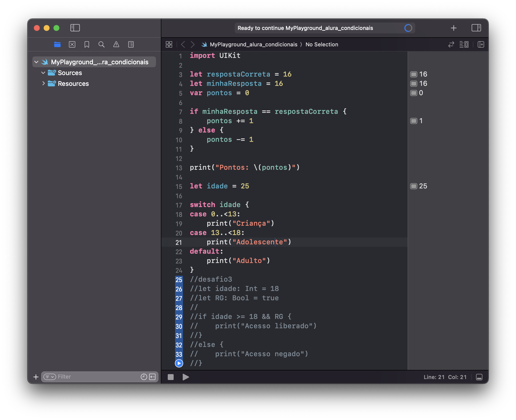Click the 'pontos += 1' line

[x=230, y=121]
